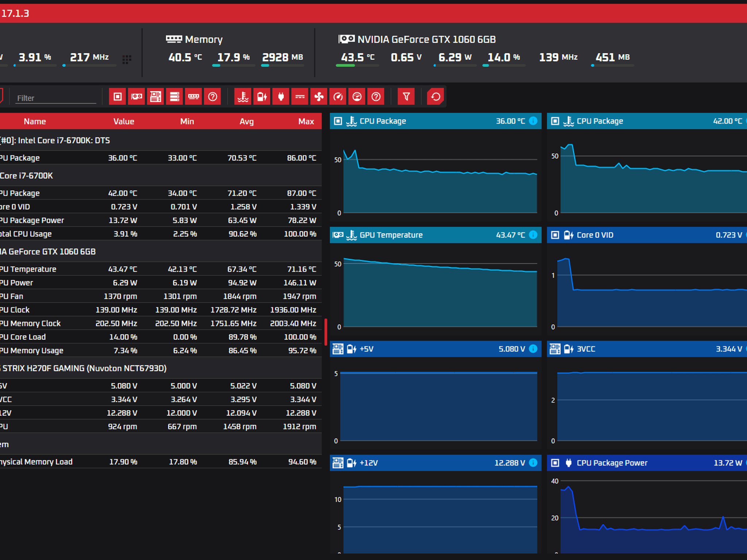
Task: Sort the table by Max column
Action: click(306, 121)
